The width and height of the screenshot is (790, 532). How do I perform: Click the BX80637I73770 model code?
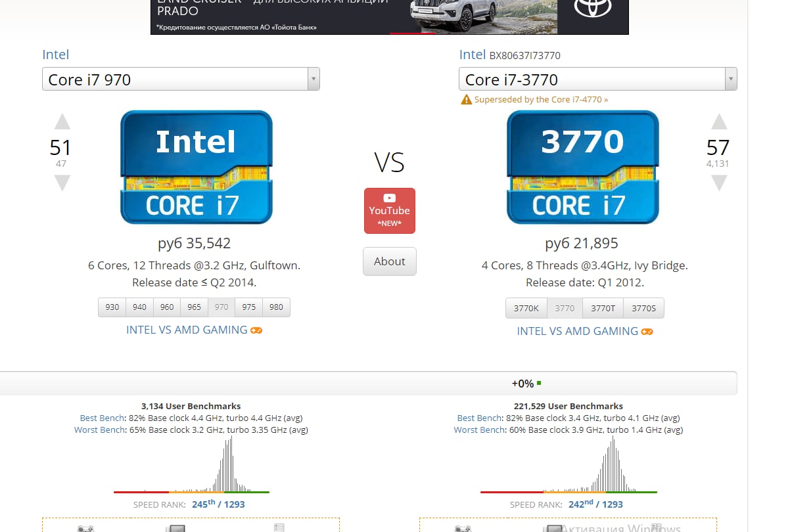(x=525, y=56)
